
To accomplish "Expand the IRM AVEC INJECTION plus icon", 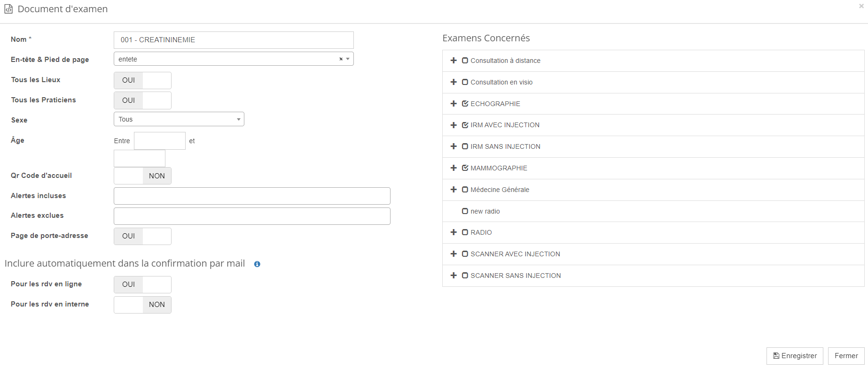I will [x=454, y=125].
